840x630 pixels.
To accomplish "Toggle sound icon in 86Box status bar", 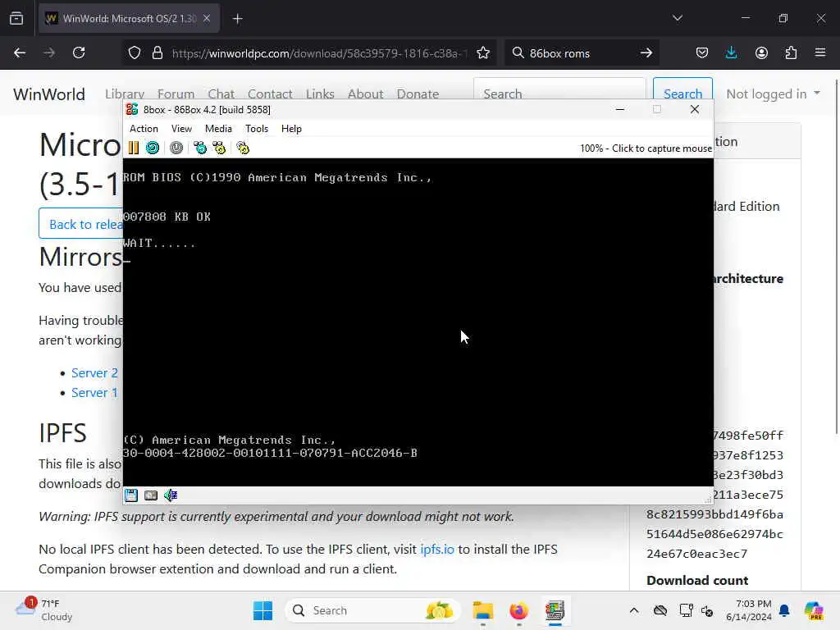I will coord(171,495).
